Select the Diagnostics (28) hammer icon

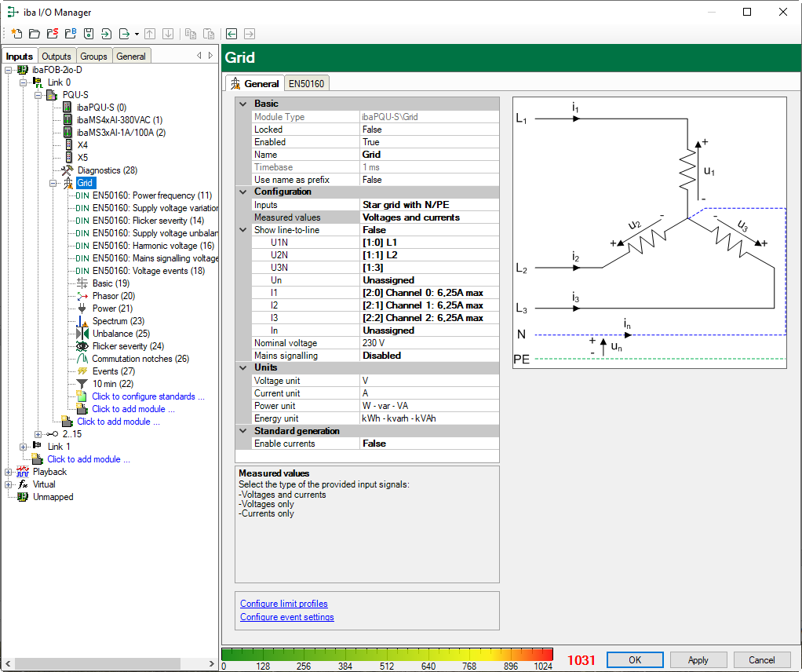coord(67,170)
